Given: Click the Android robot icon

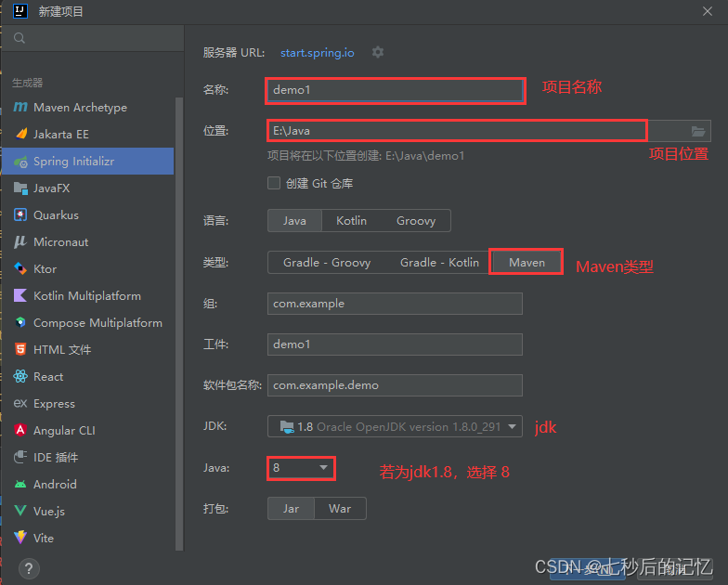Looking at the screenshot, I should (20, 485).
